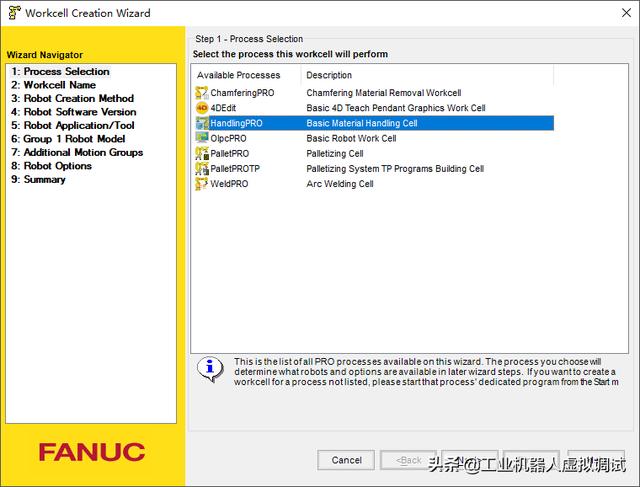The width and height of the screenshot is (640, 487).
Task: Click the OlpcPRO process icon
Action: click(202, 138)
